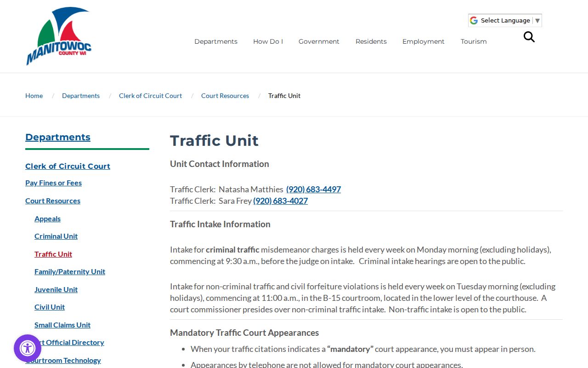Open Court Resources sidebar link
The height and width of the screenshot is (368, 588).
(53, 201)
